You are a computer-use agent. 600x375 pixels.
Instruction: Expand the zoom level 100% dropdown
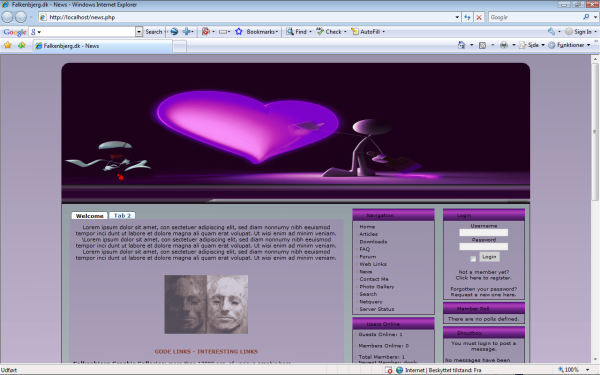point(588,370)
